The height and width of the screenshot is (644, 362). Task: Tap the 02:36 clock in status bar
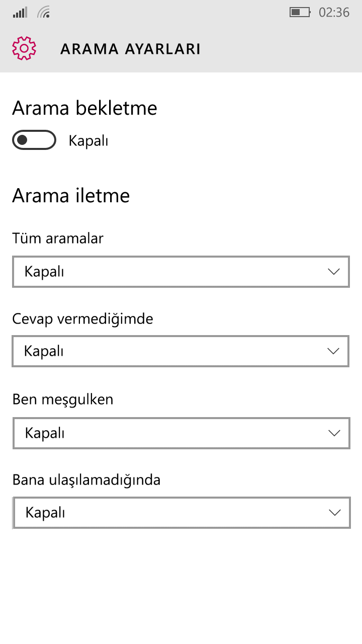tap(334, 13)
